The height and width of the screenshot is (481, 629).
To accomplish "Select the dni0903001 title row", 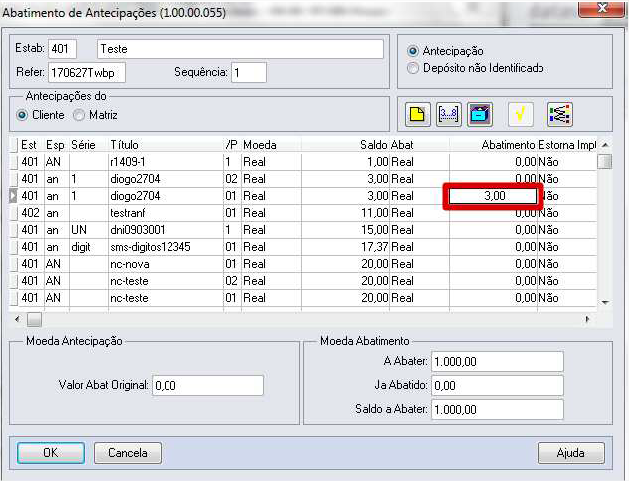I will (304, 230).
